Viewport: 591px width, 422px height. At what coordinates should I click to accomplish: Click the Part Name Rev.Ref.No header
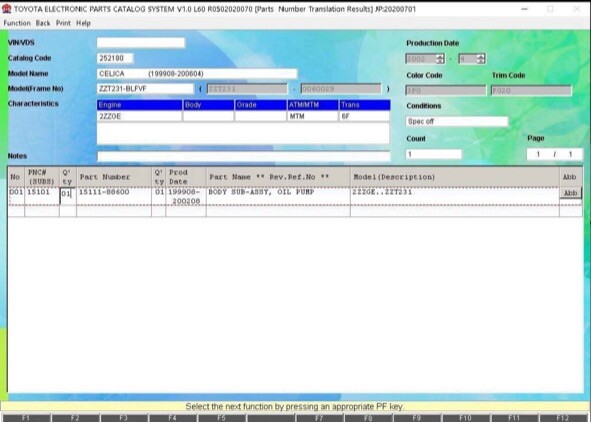(x=278, y=177)
